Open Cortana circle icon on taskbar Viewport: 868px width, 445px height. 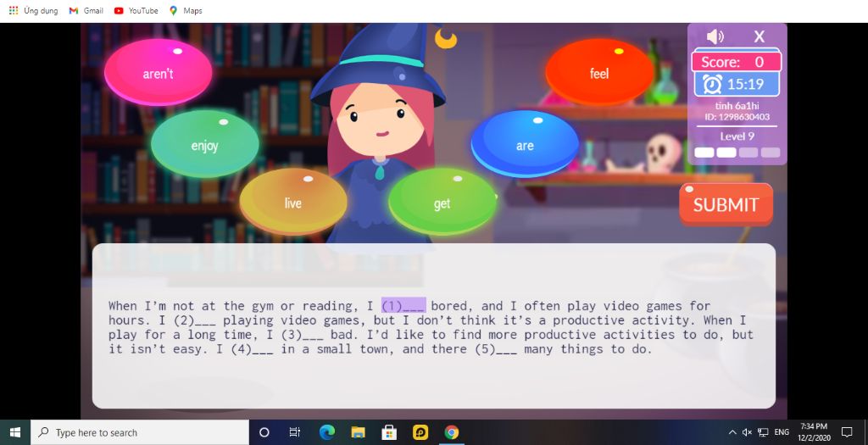[264, 432]
